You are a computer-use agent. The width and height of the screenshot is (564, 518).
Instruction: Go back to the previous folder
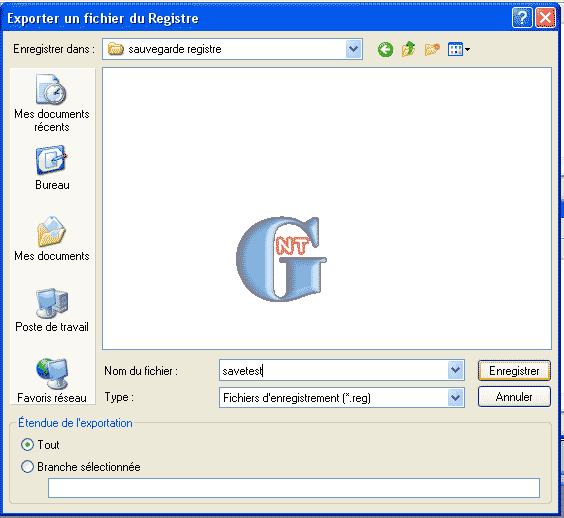click(385, 50)
